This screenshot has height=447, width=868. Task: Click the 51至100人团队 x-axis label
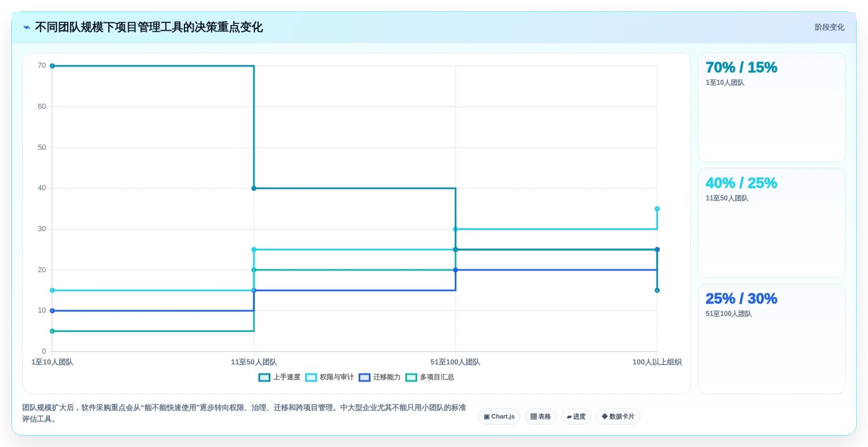pyautogui.click(x=455, y=362)
